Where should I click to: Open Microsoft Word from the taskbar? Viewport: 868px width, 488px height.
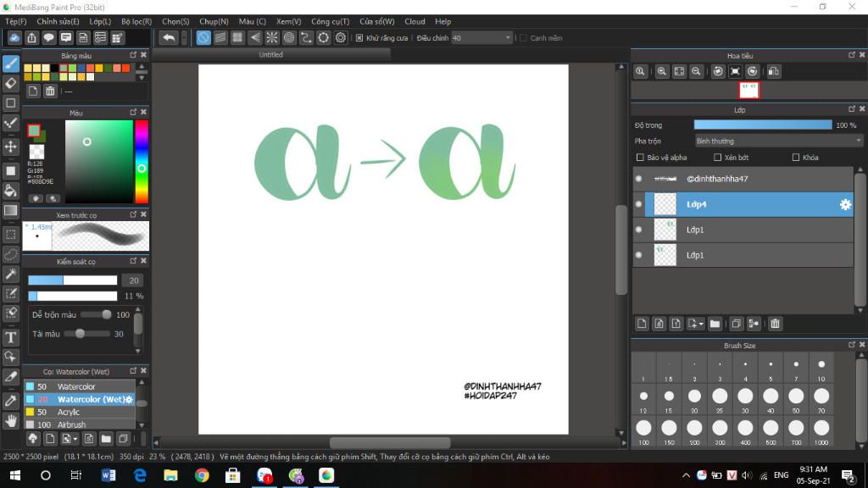click(x=108, y=475)
